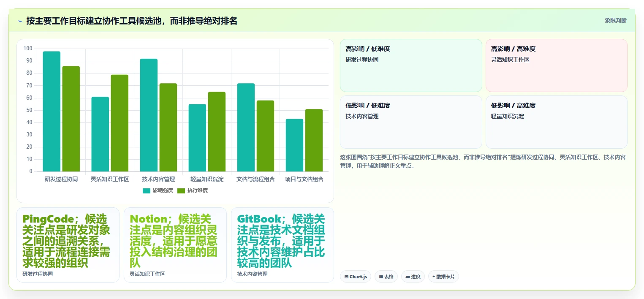Click the Chart.js chip
The width and height of the screenshot is (644, 299).
tap(356, 277)
